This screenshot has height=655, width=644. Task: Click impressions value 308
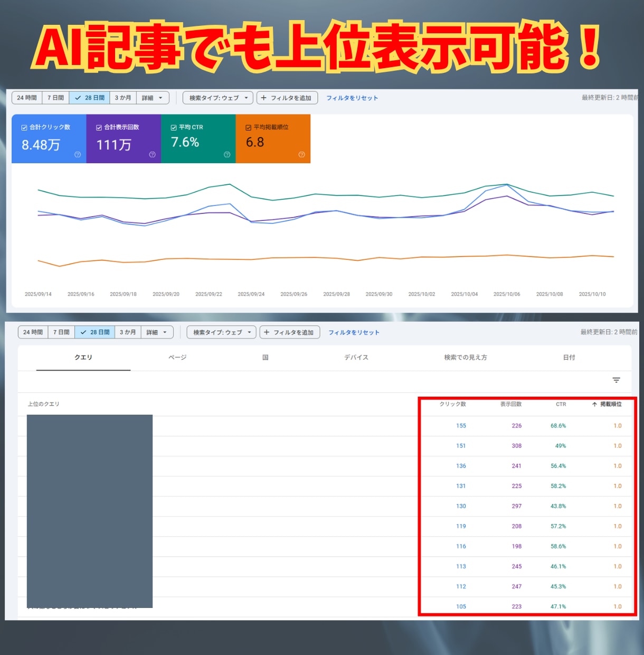[x=516, y=446]
